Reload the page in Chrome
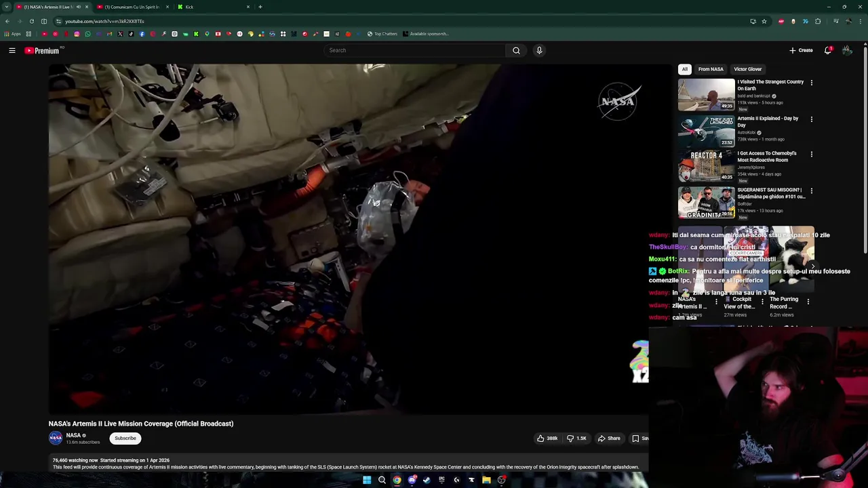 (x=31, y=21)
